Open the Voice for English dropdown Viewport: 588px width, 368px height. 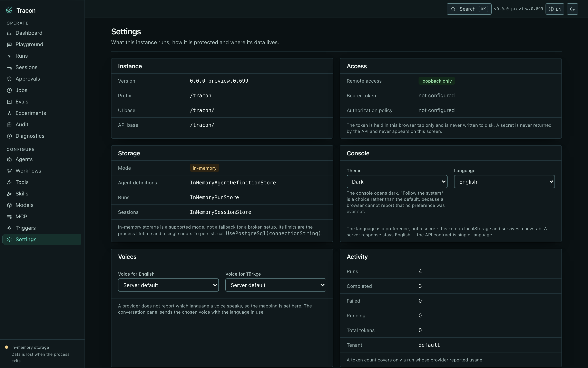click(168, 285)
